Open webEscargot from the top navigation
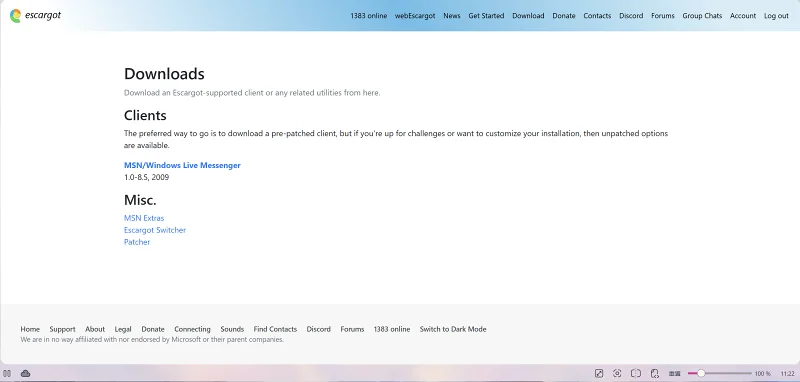This screenshot has width=800, height=382. coord(415,16)
